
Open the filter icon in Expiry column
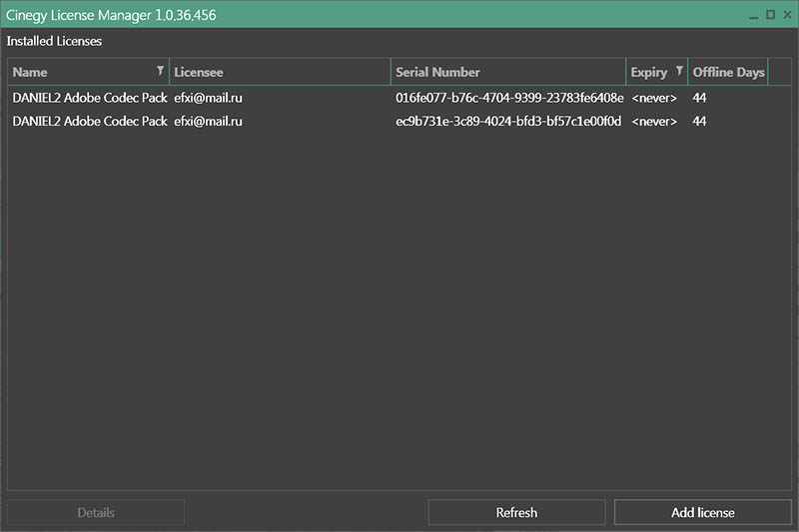pos(679,71)
